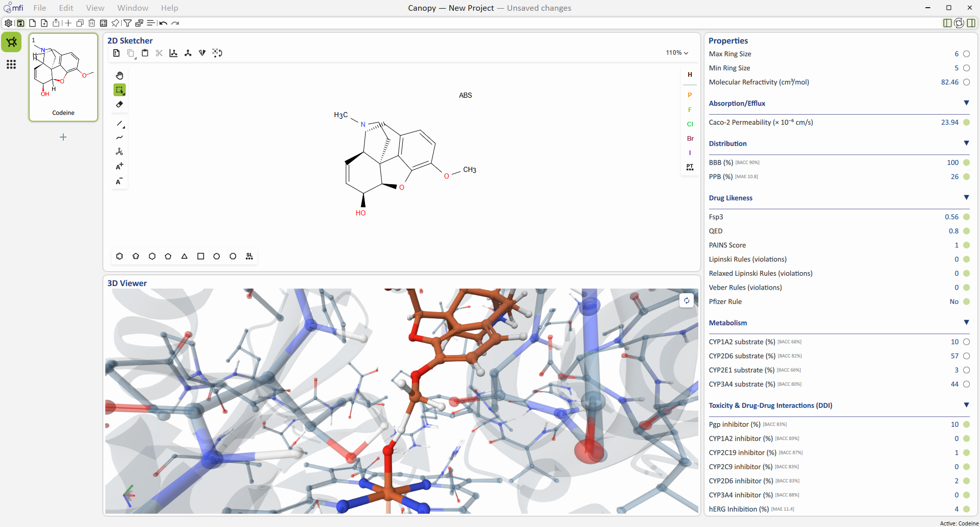Open the Window menu
The width and height of the screenshot is (980, 527).
pos(133,8)
